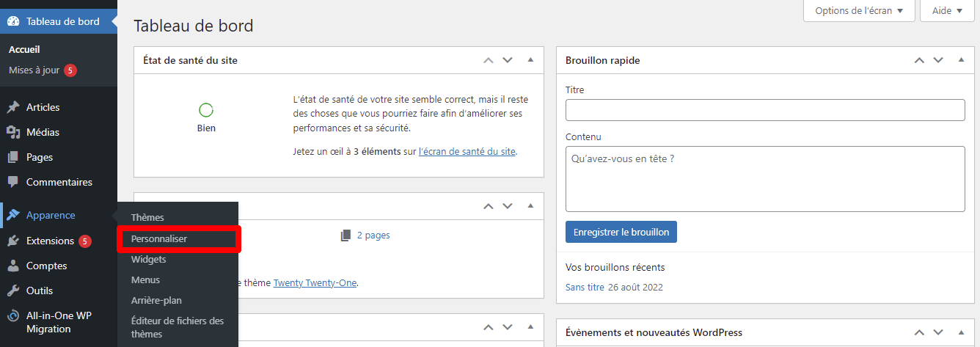
Task: Open the 2 pages link
Action: tap(373, 235)
